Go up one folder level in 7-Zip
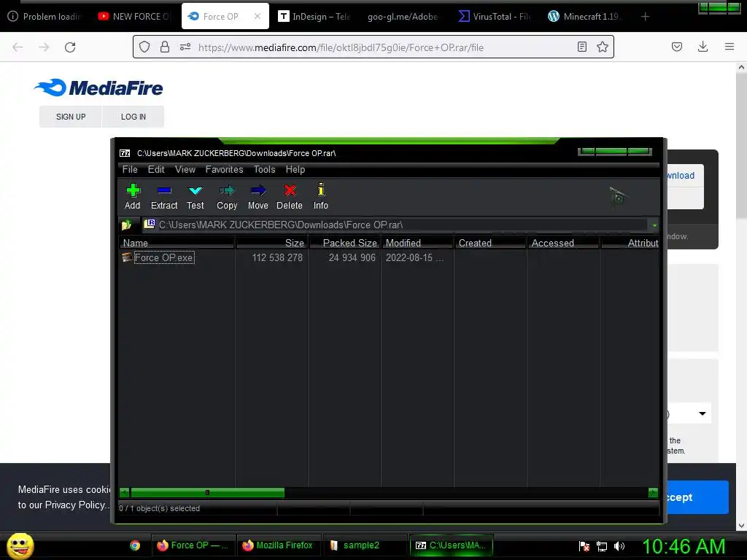 (126, 225)
